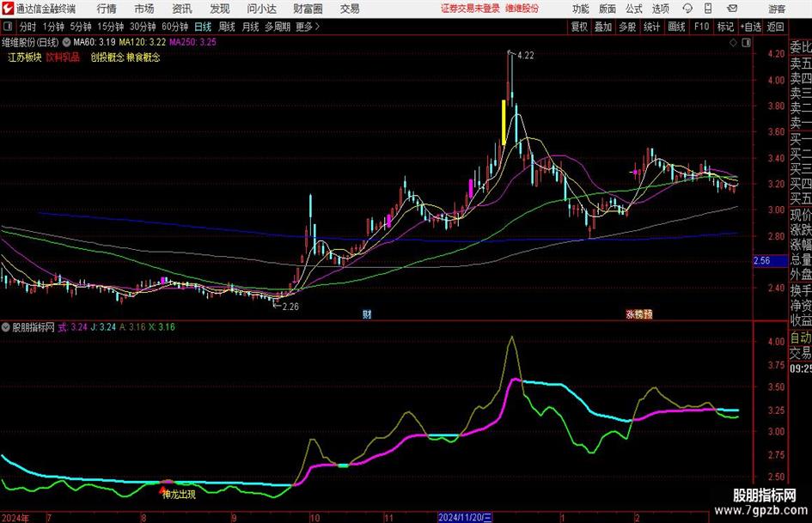Switch to the 周线 weekly tab
The image size is (812, 523).
coord(227,27)
